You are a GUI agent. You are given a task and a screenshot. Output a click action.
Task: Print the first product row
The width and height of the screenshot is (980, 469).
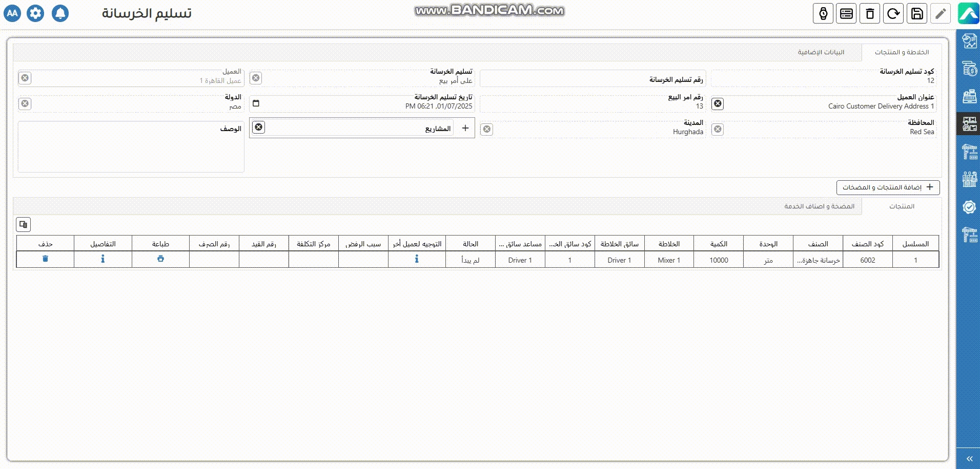(x=160, y=259)
